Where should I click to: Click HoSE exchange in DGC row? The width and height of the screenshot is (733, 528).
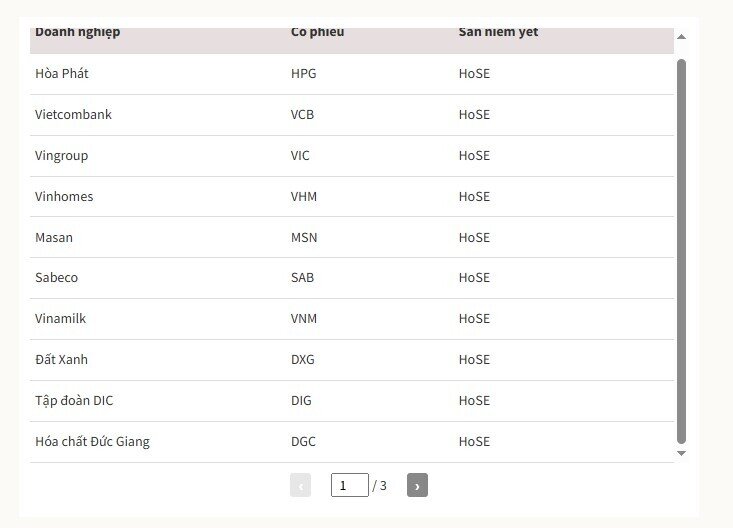click(474, 441)
